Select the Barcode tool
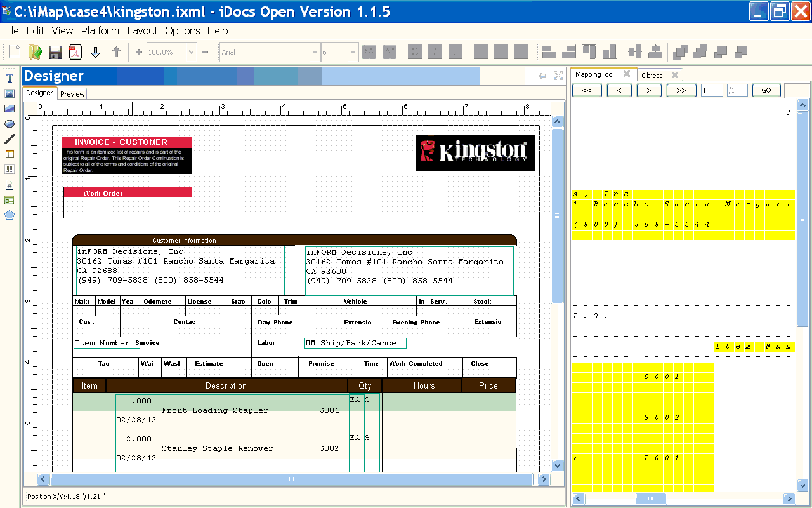 click(x=9, y=168)
